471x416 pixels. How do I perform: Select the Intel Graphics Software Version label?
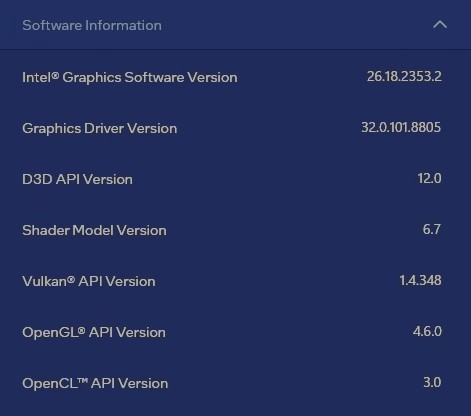point(130,77)
